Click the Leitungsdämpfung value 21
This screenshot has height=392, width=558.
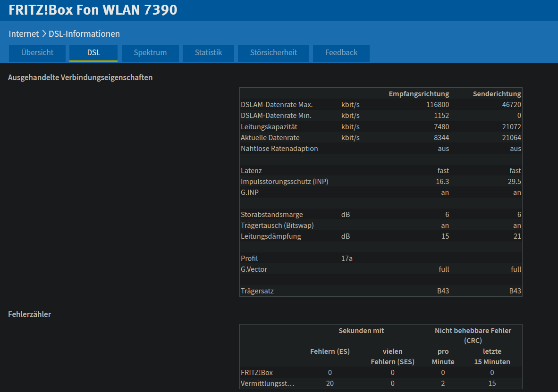point(517,236)
